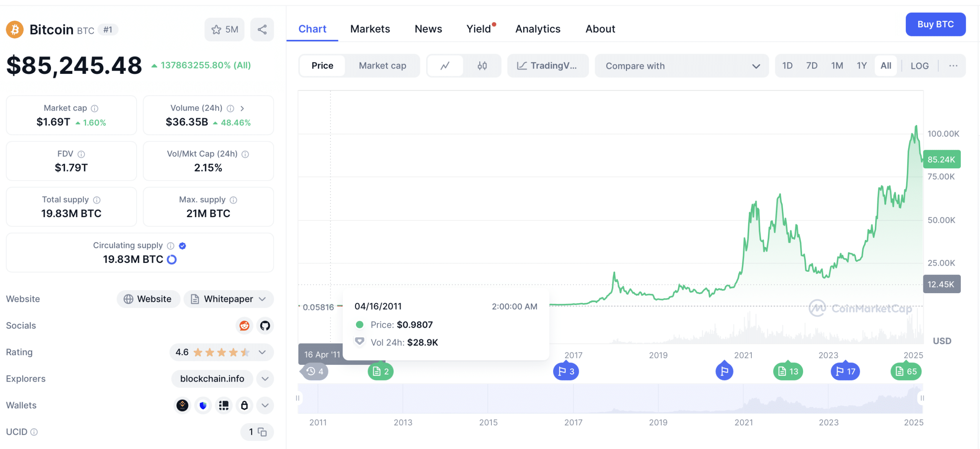Set chart range to All
Screen dimensions: 980x449
coord(885,66)
